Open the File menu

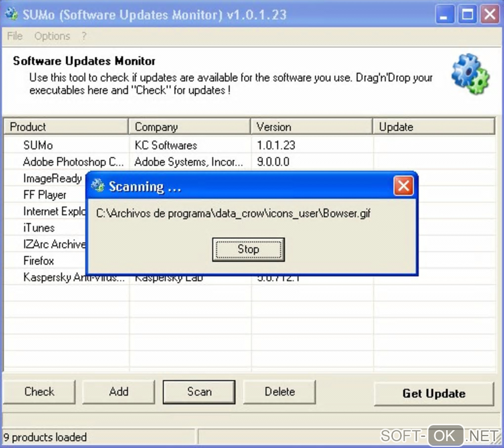coord(15,36)
